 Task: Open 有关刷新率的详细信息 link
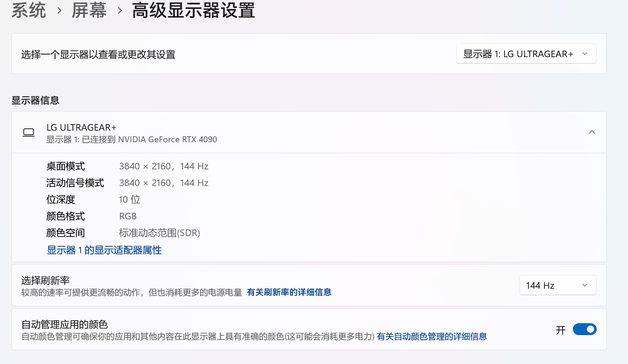pos(289,292)
